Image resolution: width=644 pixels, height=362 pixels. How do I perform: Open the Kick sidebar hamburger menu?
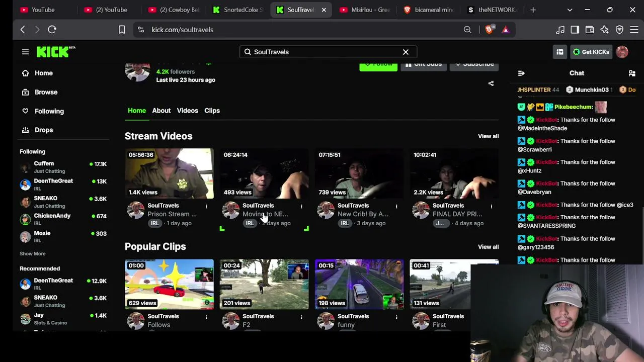tap(25, 52)
